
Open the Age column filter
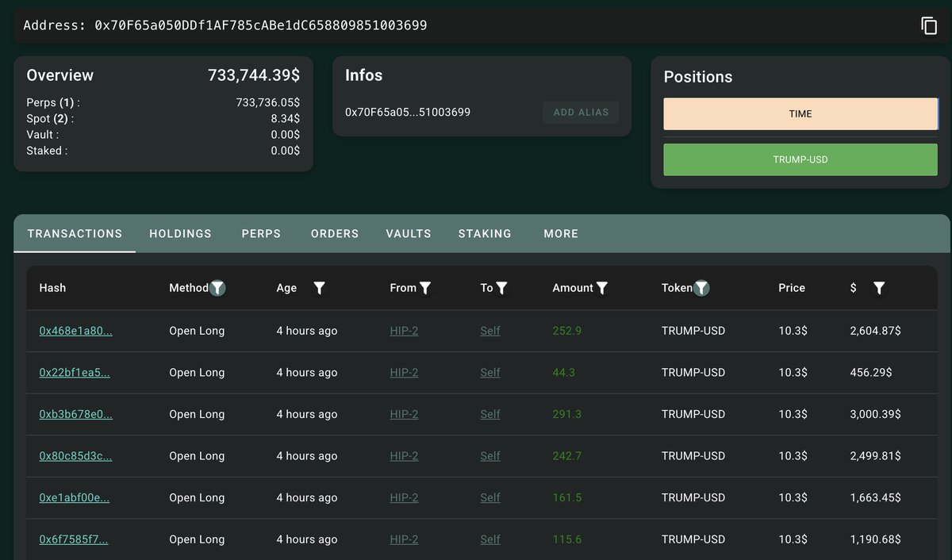(x=319, y=288)
